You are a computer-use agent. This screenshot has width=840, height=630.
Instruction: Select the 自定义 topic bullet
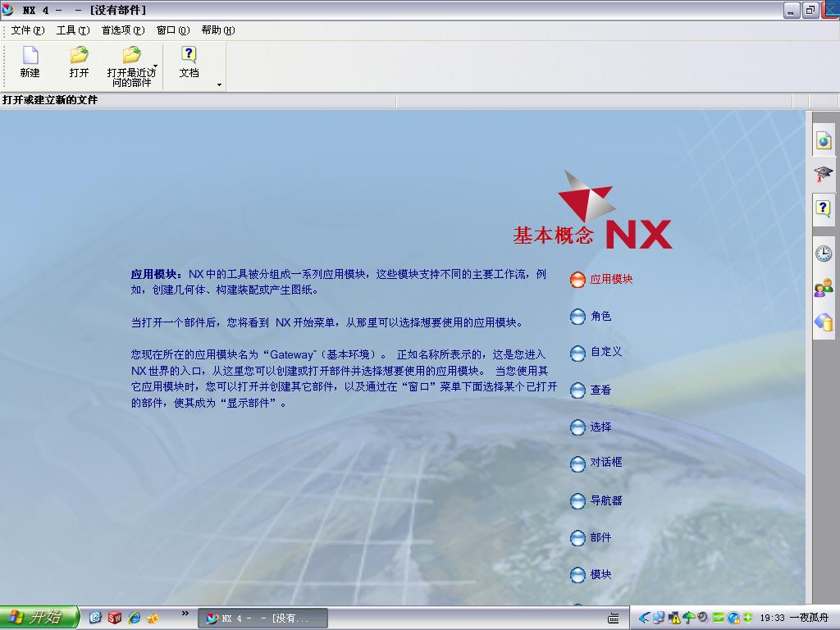(x=577, y=353)
